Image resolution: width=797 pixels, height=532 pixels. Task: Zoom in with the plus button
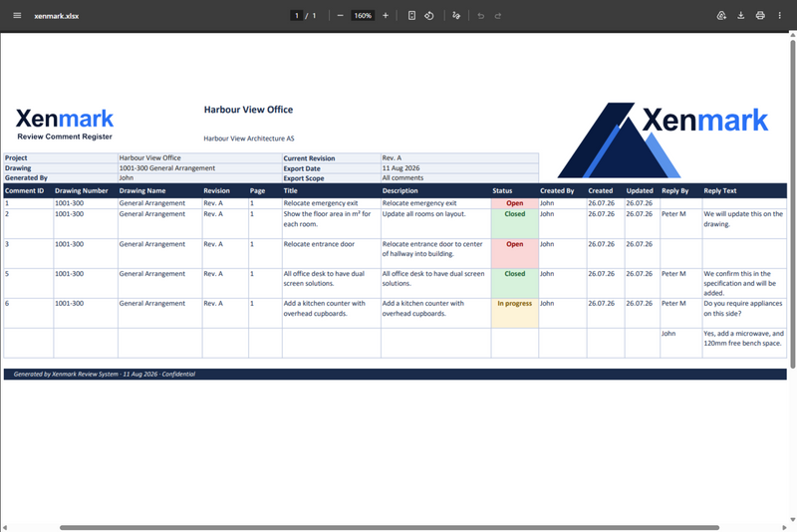coord(386,15)
